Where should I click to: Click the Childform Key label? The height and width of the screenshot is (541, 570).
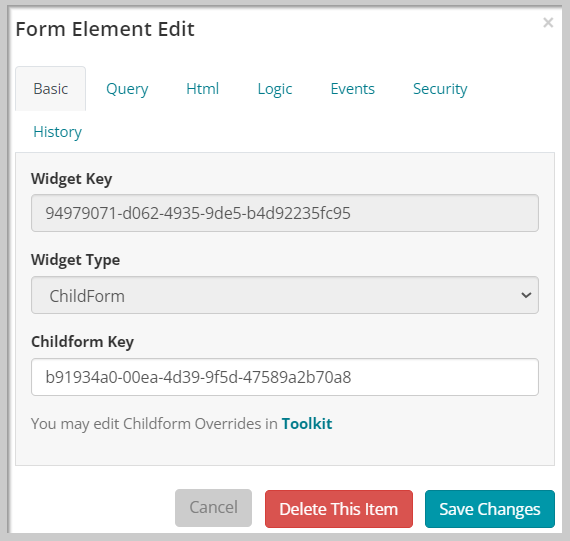coord(83,342)
